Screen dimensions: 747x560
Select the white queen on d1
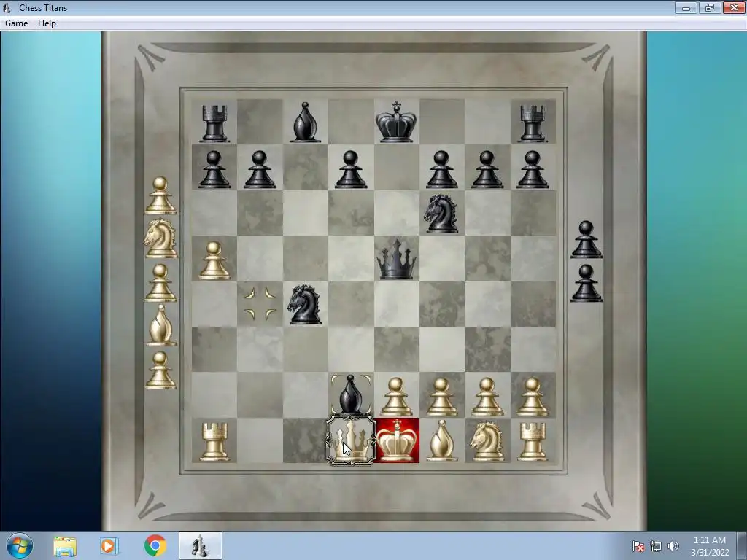tap(351, 440)
